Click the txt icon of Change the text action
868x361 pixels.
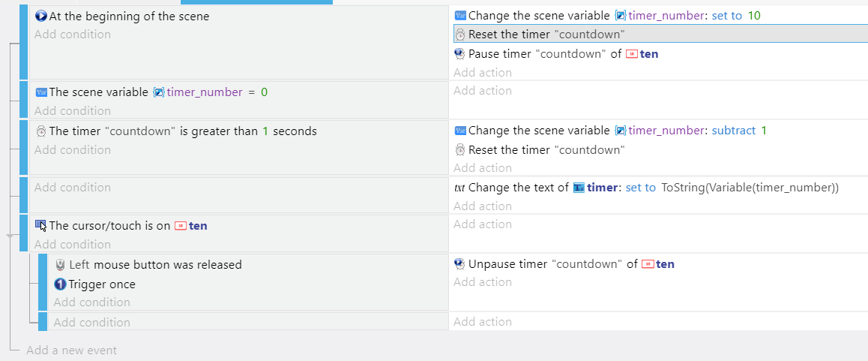click(x=459, y=188)
